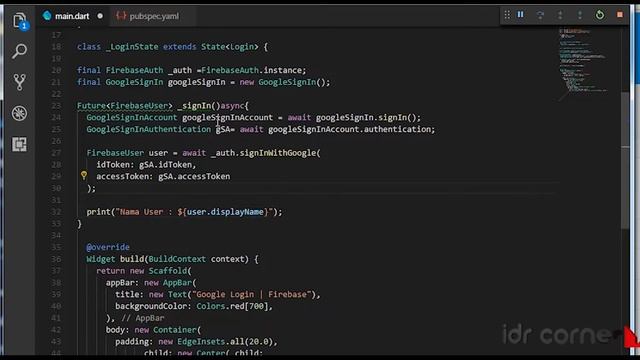Click the editor vertical scrollbar thumb

pyautogui.click(x=625, y=161)
